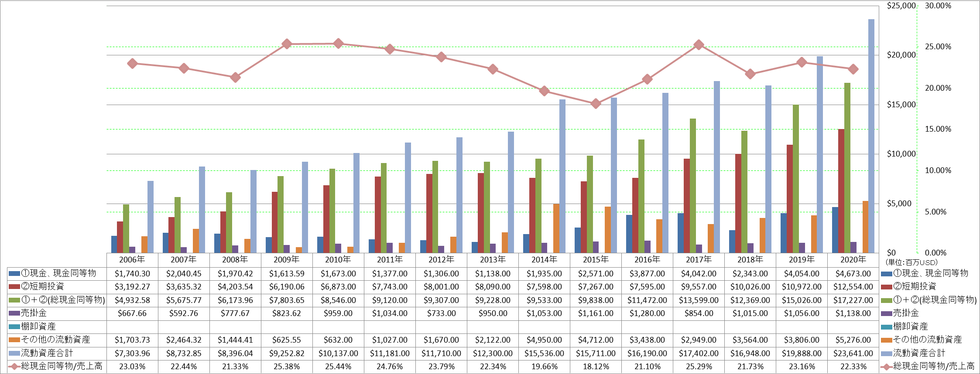The image size is (980, 374).
Task: Click the percentage cell 18.12%
Action: [596, 367]
